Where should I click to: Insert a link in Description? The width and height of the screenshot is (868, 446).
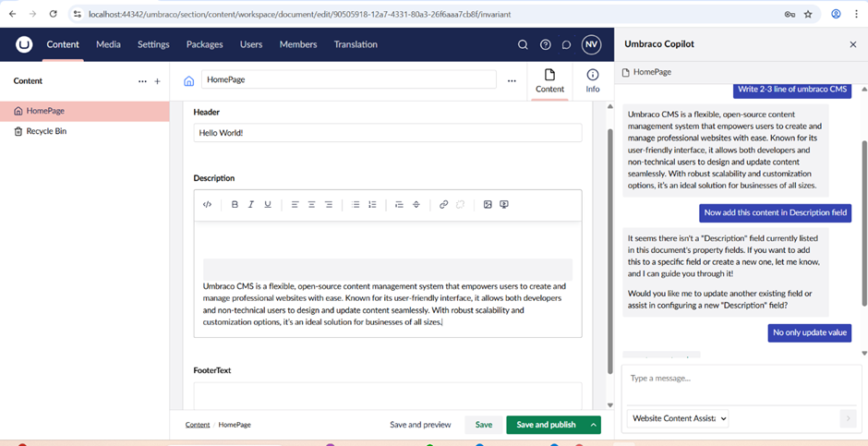click(x=443, y=205)
